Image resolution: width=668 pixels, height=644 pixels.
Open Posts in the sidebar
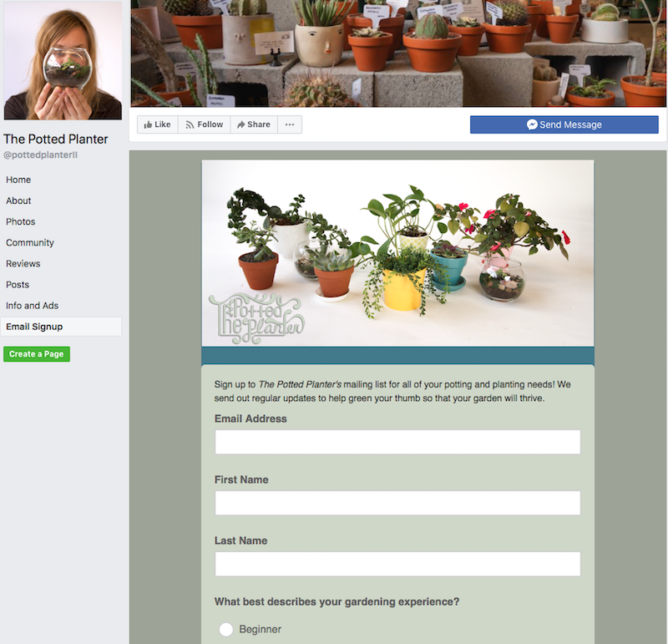(x=18, y=284)
